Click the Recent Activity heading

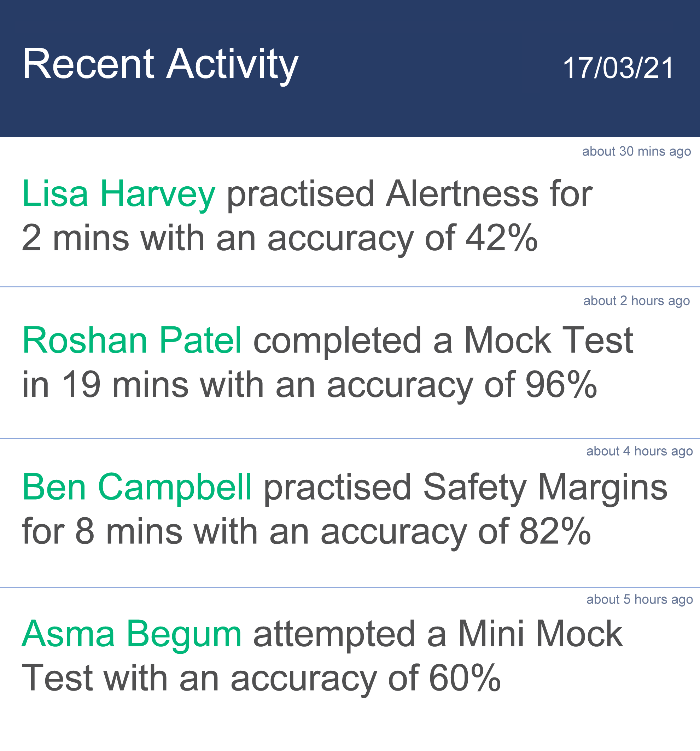[x=161, y=65]
